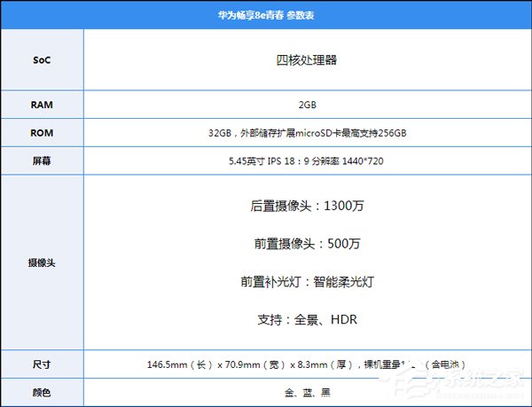
Task: Select the SoC row label
Action: (x=42, y=60)
